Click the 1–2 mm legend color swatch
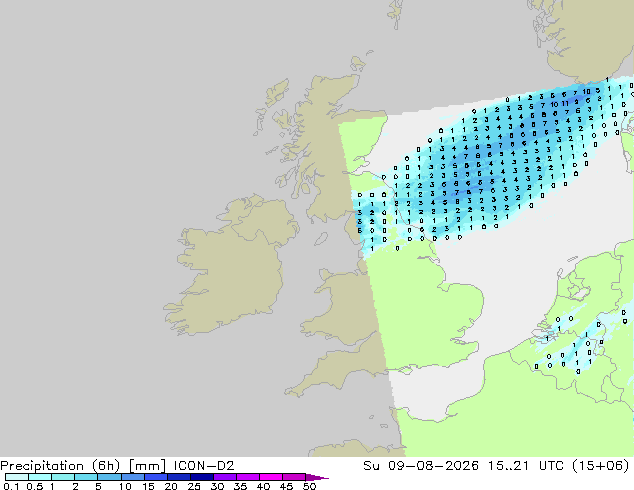This screenshot has height=490, width=634. click(x=63, y=477)
